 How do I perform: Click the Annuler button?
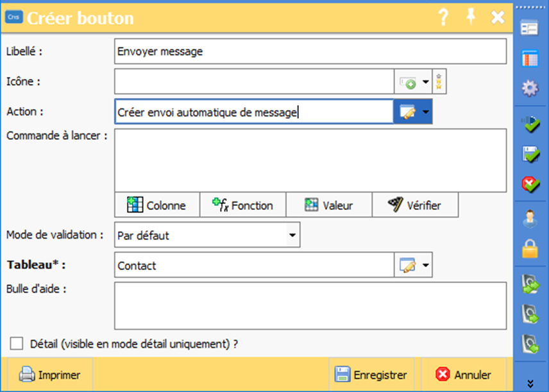(463, 375)
